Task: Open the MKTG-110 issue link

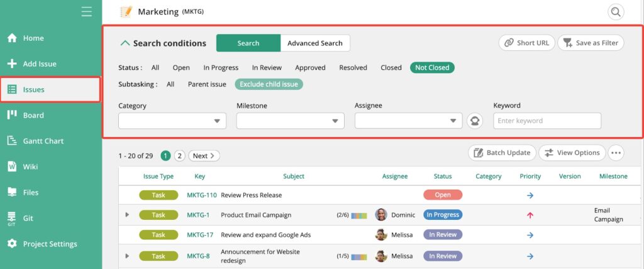Action: click(x=202, y=195)
